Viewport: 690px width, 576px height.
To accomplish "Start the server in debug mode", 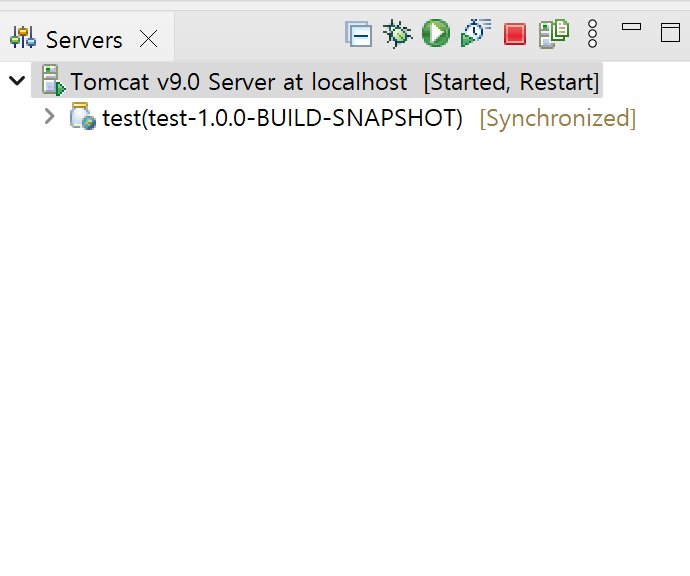I will click(x=397, y=33).
